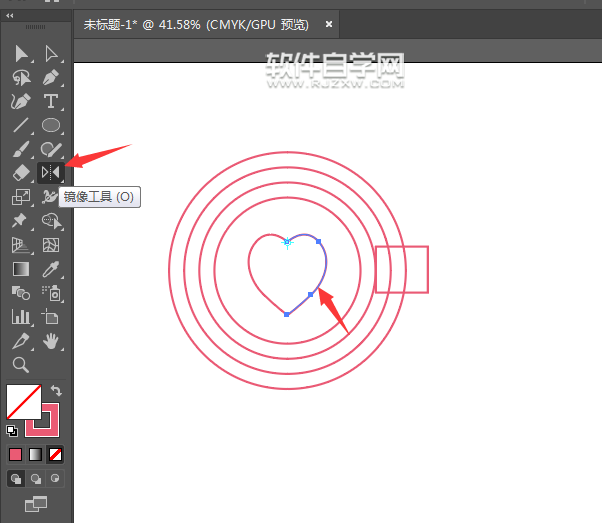Select the Selection tool black arrow

21,53
